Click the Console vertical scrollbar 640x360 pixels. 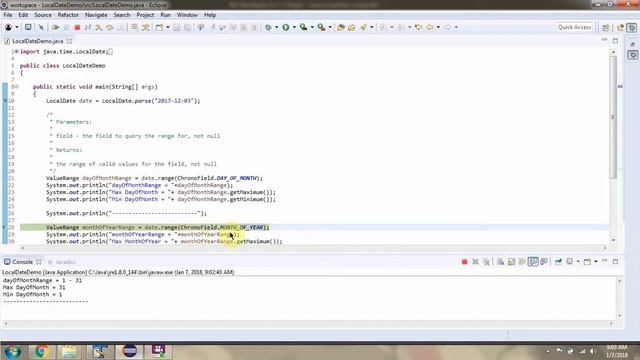tap(620, 298)
